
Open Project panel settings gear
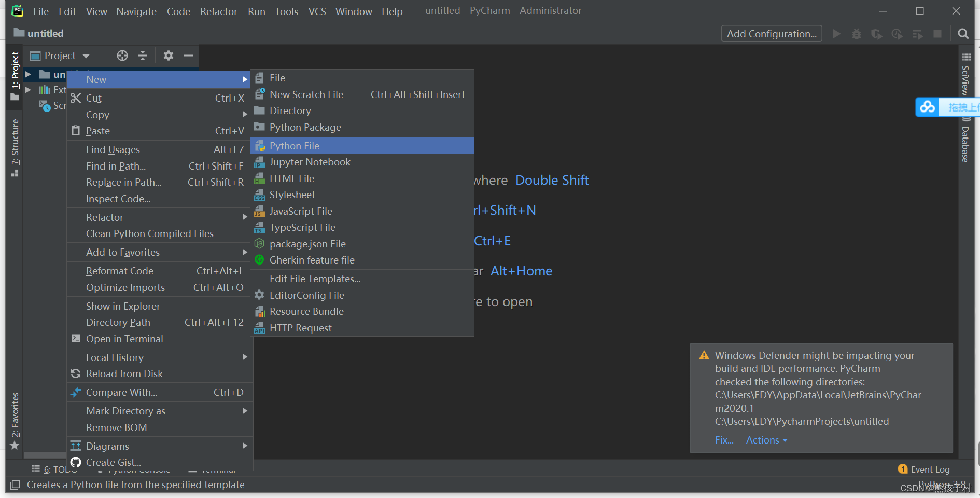click(169, 56)
